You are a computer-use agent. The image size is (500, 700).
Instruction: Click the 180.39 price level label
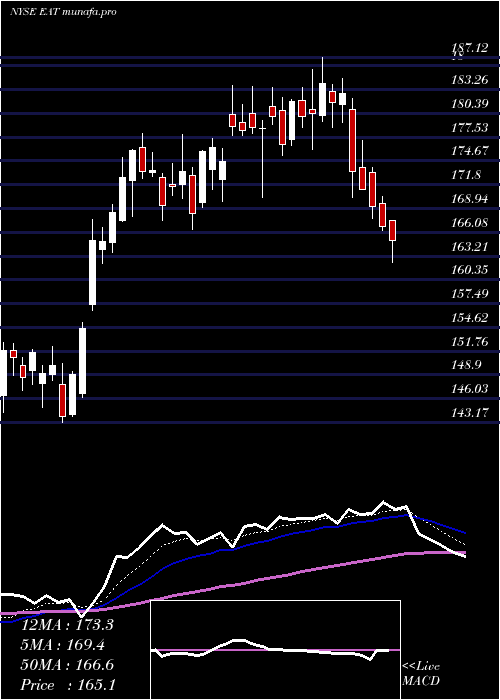coord(470,104)
